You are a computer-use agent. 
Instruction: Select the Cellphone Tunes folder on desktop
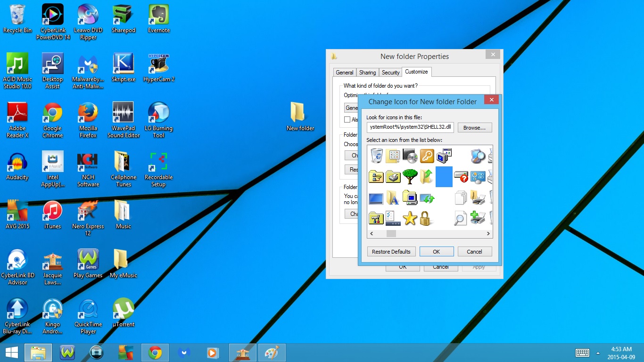click(x=124, y=169)
